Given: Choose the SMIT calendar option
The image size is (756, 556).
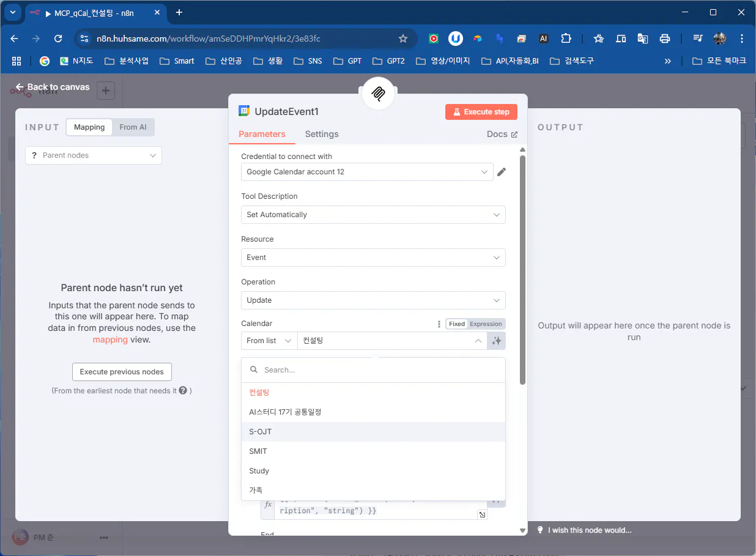Looking at the screenshot, I should coord(373,451).
